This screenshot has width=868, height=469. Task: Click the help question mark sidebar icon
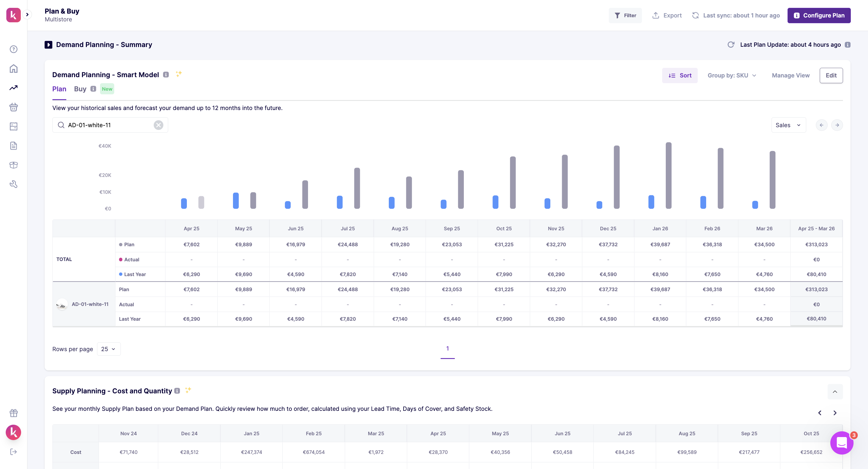[14, 49]
